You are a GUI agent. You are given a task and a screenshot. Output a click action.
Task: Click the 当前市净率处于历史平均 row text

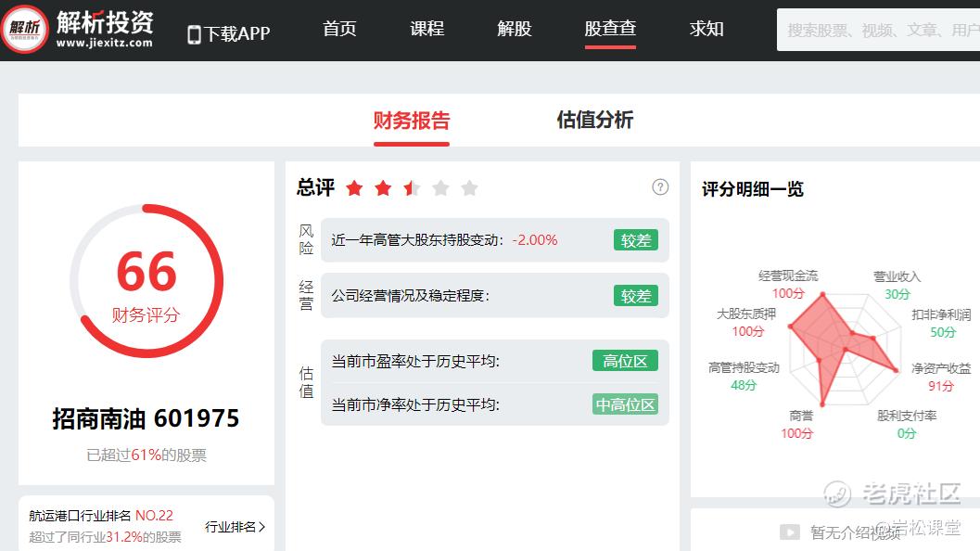click(x=415, y=405)
